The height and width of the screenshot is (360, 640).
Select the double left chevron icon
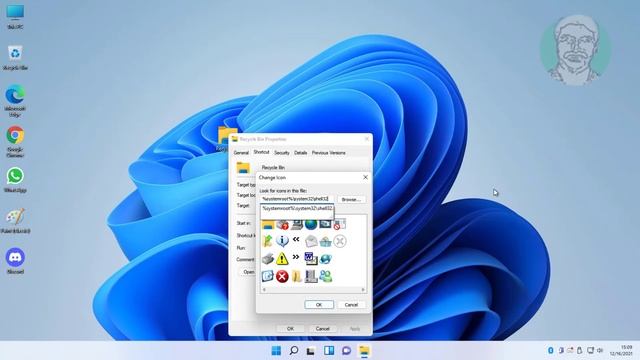(296, 240)
